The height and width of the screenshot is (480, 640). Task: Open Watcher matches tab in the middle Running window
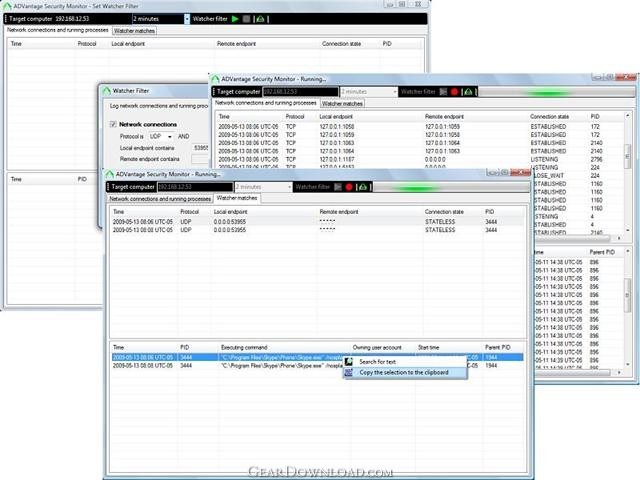click(342, 104)
